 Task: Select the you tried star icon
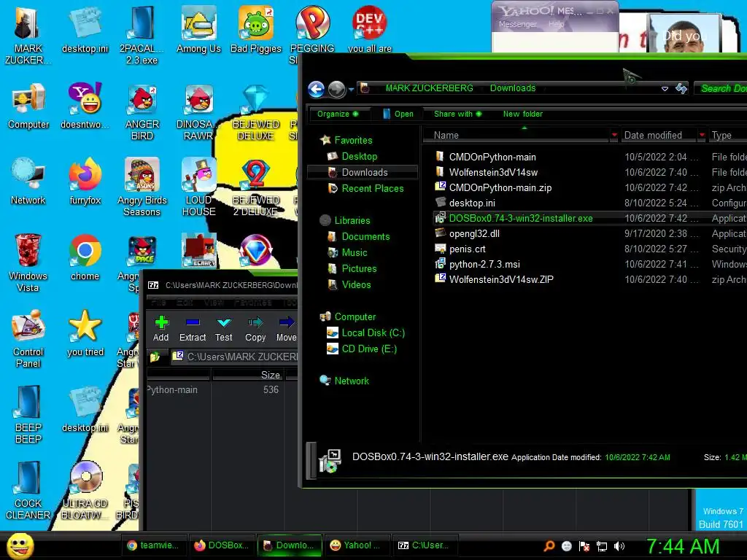[85, 333]
